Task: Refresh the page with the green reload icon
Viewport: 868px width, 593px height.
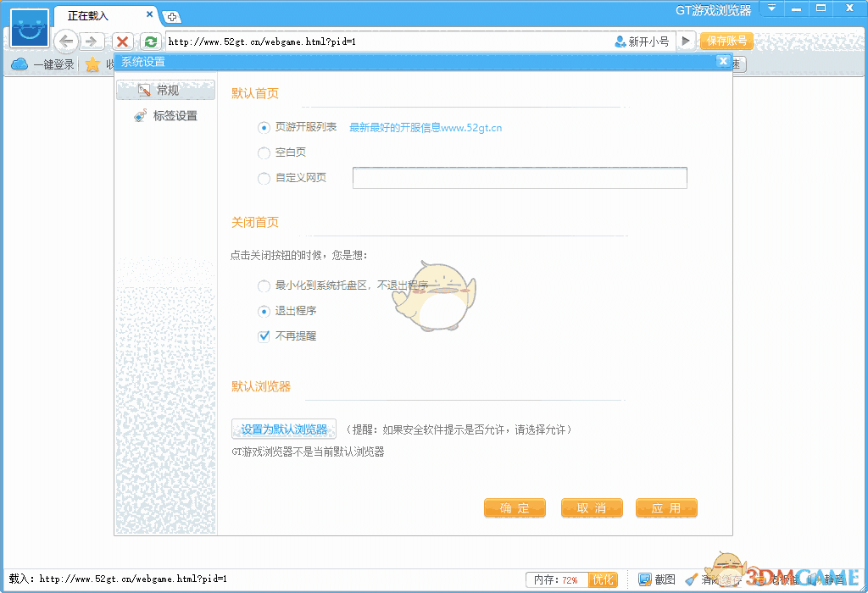Action: [x=150, y=41]
